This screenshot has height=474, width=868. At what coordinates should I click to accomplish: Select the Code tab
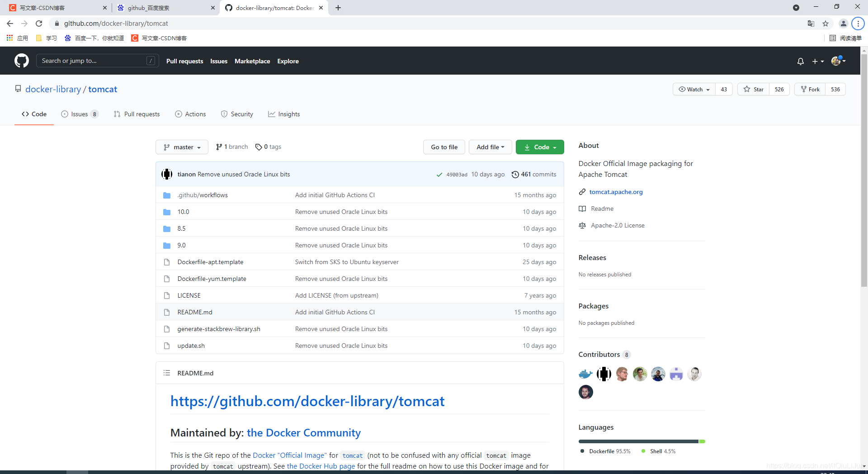coord(34,114)
